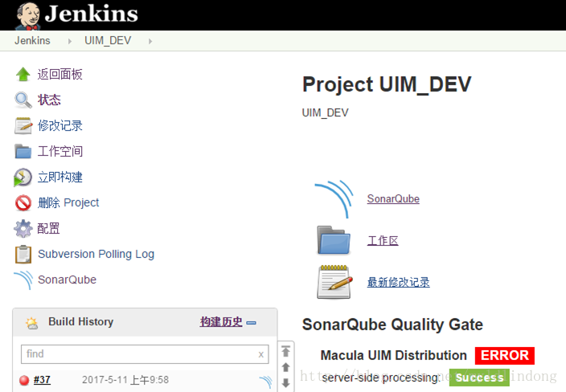Click the large notepad icon beside 最新修改记录

[334, 283]
